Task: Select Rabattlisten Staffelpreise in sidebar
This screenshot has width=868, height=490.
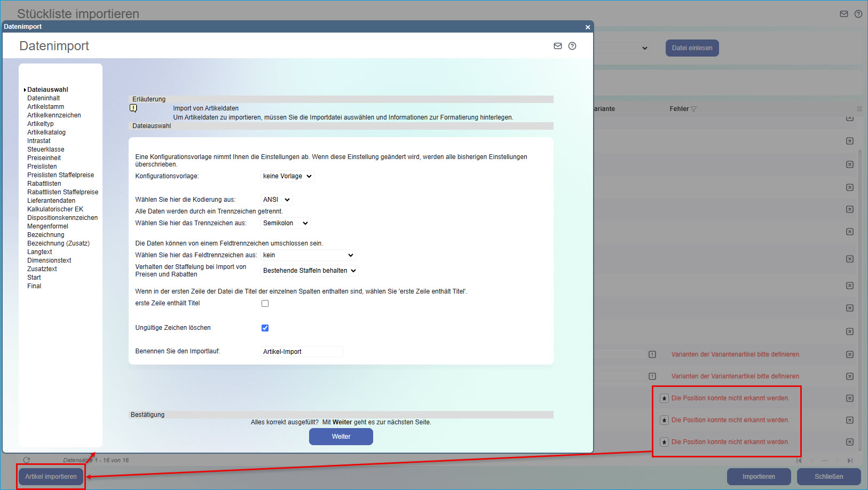Action: [63, 192]
